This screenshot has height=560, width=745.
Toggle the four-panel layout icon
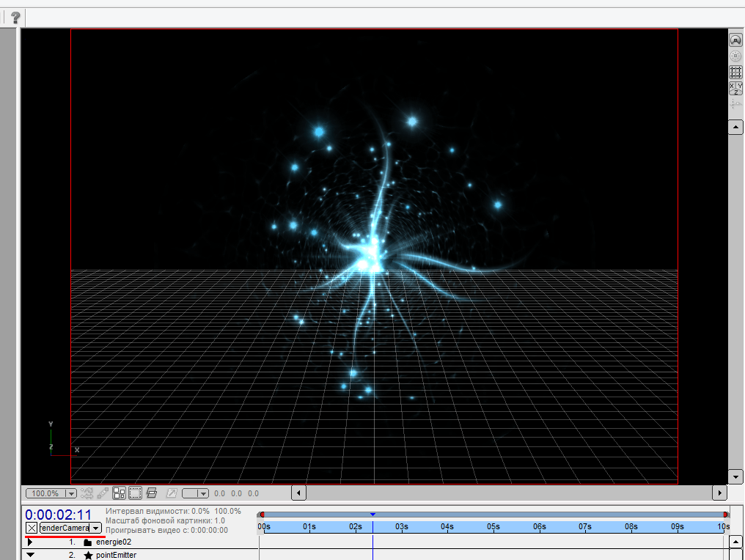[x=120, y=493]
